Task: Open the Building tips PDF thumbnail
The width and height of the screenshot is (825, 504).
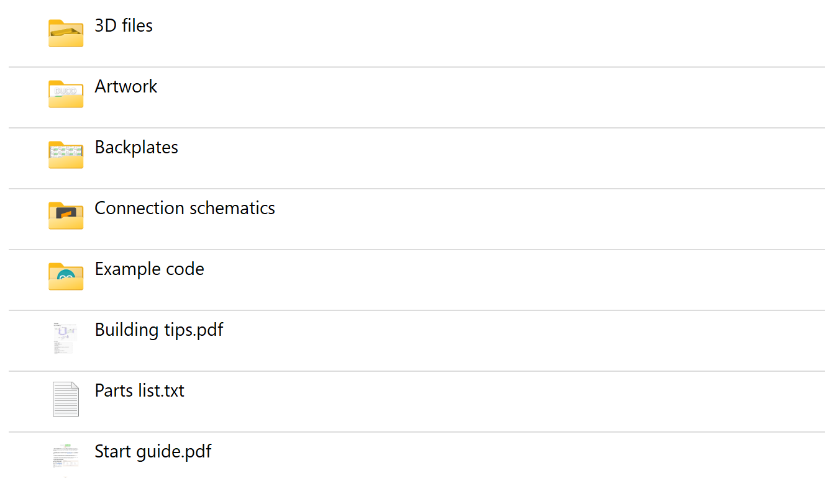Action: 66,338
